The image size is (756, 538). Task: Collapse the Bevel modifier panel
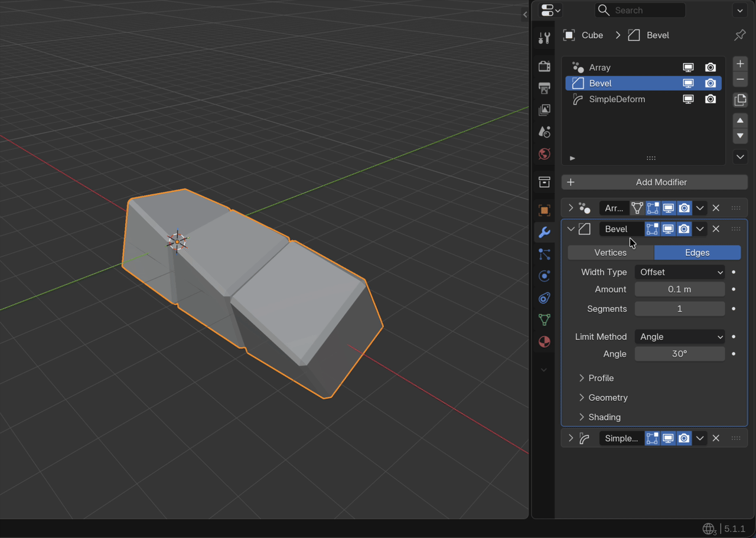pos(571,229)
